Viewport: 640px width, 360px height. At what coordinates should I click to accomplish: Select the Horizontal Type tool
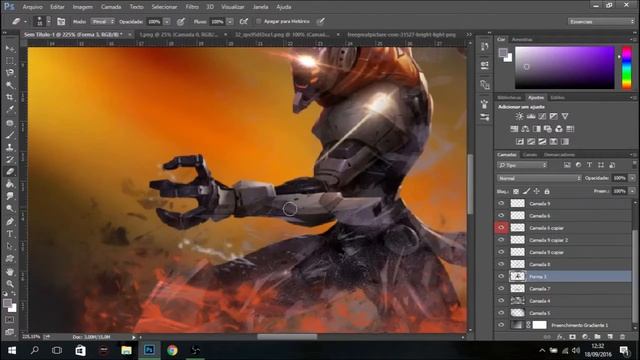[x=10, y=234]
